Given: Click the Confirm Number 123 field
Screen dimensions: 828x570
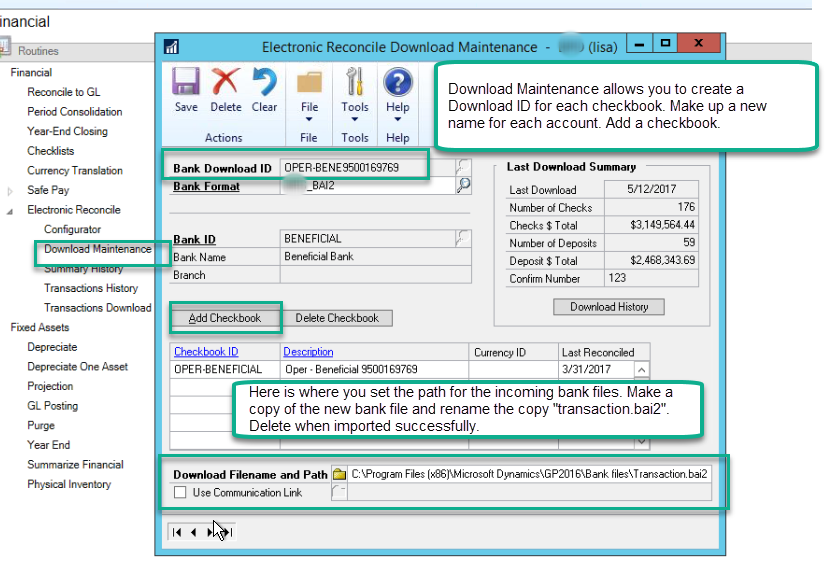Looking at the screenshot, I should pyautogui.click(x=651, y=278).
